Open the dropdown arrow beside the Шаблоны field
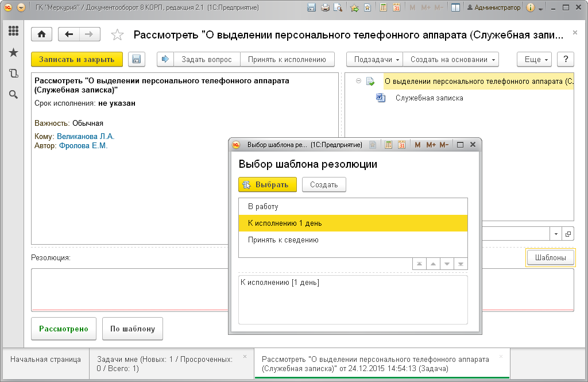588x382 pixels. point(556,234)
